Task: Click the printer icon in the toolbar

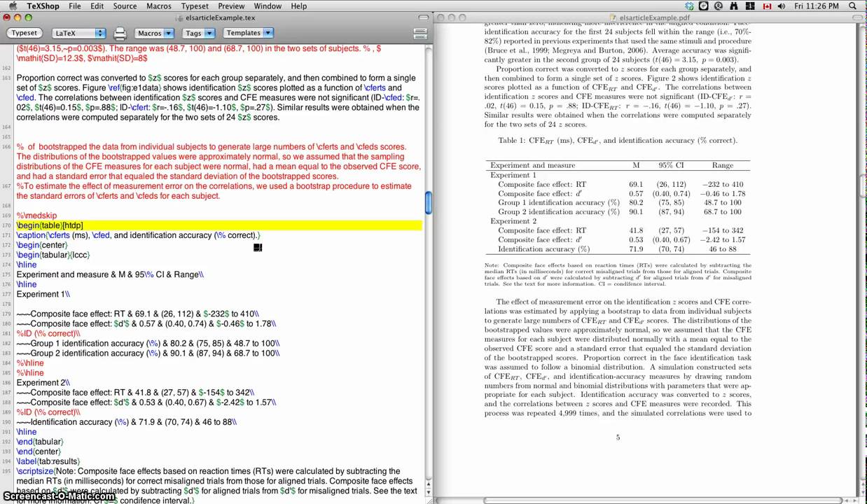Action: (120, 33)
